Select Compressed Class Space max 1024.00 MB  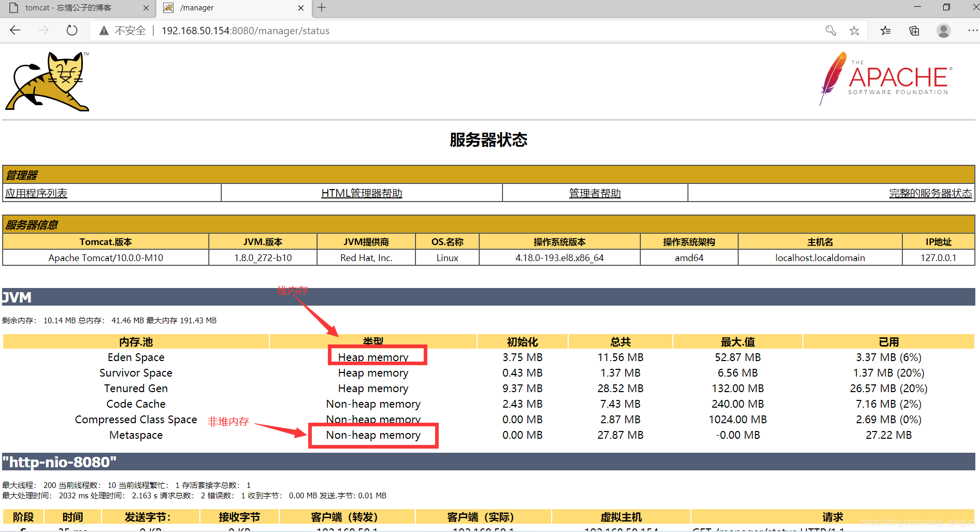[738, 419]
